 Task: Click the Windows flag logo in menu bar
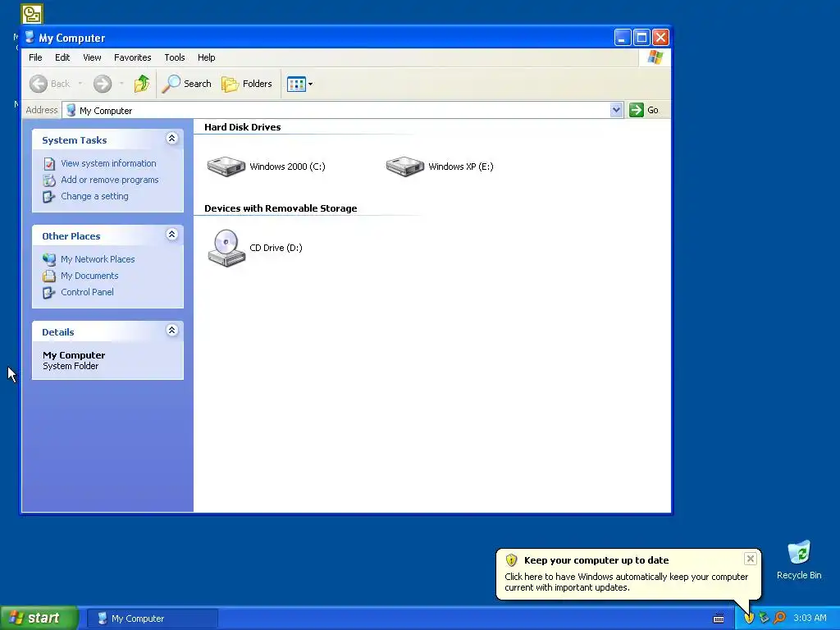click(x=655, y=57)
